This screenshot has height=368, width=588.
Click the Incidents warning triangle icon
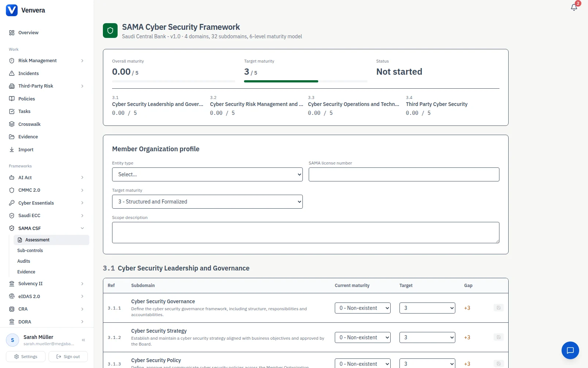coord(12,74)
